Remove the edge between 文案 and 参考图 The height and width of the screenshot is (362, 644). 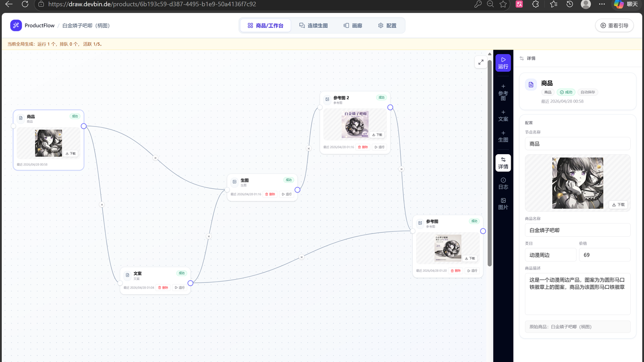tap(301, 257)
